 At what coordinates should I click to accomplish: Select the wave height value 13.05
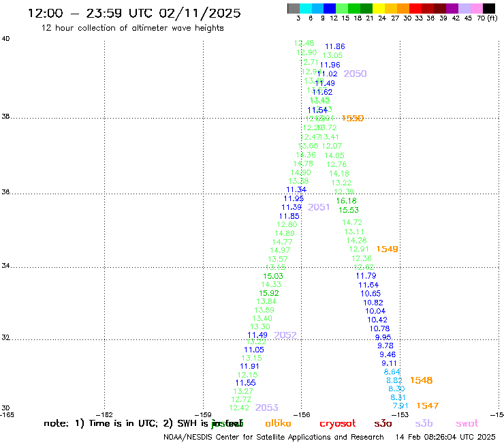332,56
